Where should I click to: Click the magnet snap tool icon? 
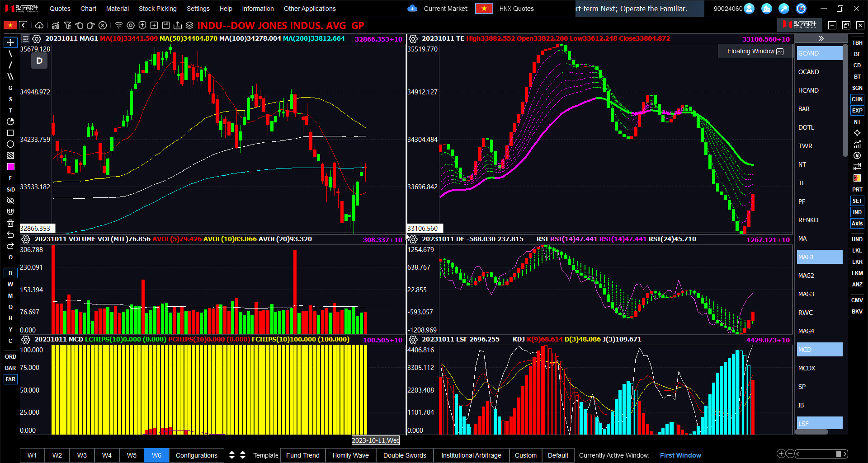(10, 212)
